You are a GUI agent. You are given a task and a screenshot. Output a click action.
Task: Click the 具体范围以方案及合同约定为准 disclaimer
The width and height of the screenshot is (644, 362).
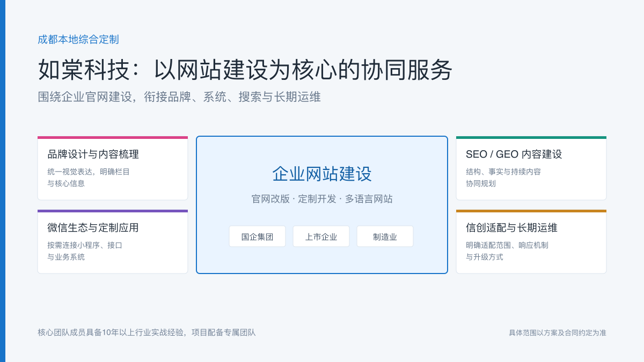point(558,333)
